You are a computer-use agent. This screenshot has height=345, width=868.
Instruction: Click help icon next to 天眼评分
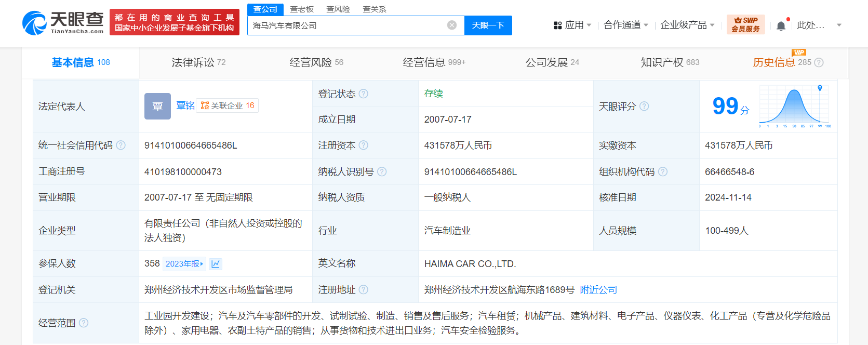coord(644,107)
